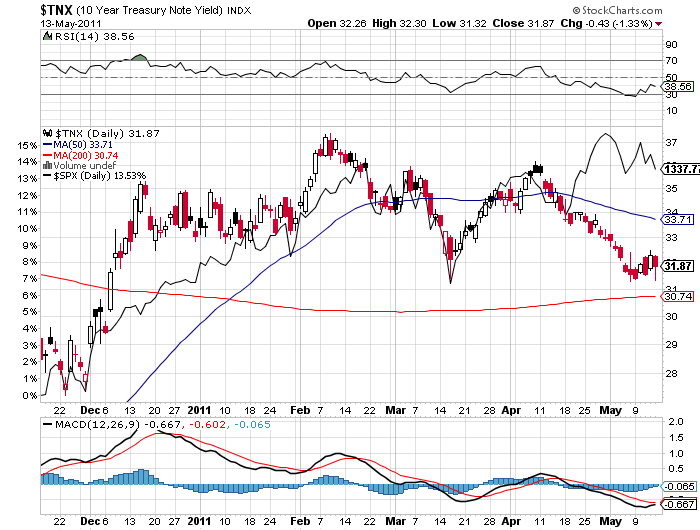Click the blue MA(50) legend line swatch
The image size is (700, 530).
click(x=46, y=143)
